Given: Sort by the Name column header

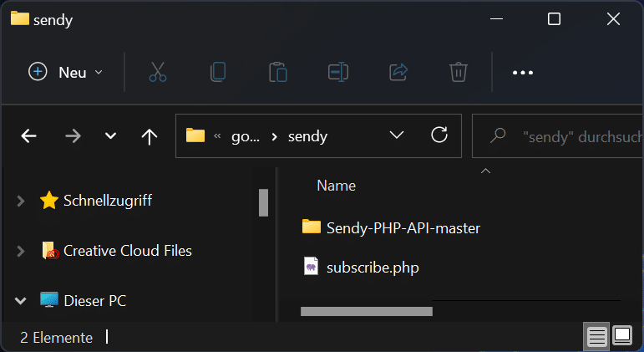Looking at the screenshot, I should pyautogui.click(x=337, y=186).
